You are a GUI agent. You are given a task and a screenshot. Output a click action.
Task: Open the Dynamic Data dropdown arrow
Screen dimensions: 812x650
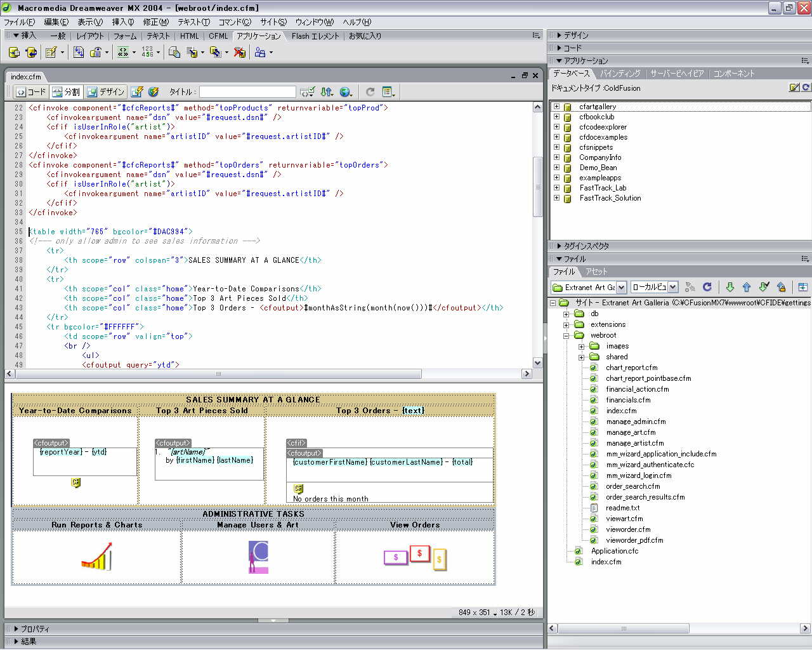coord(62,53)
